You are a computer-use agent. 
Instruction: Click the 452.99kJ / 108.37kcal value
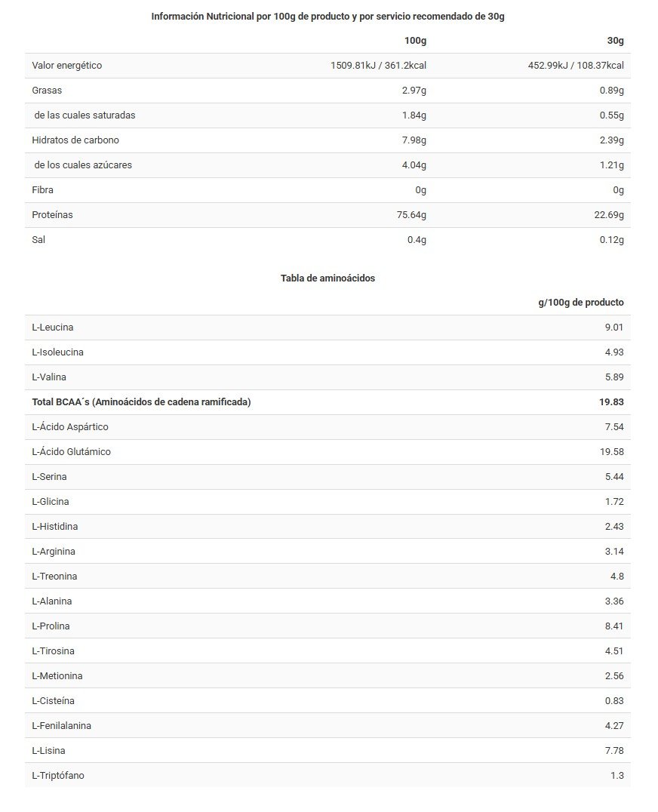click(x=576, y=66)
